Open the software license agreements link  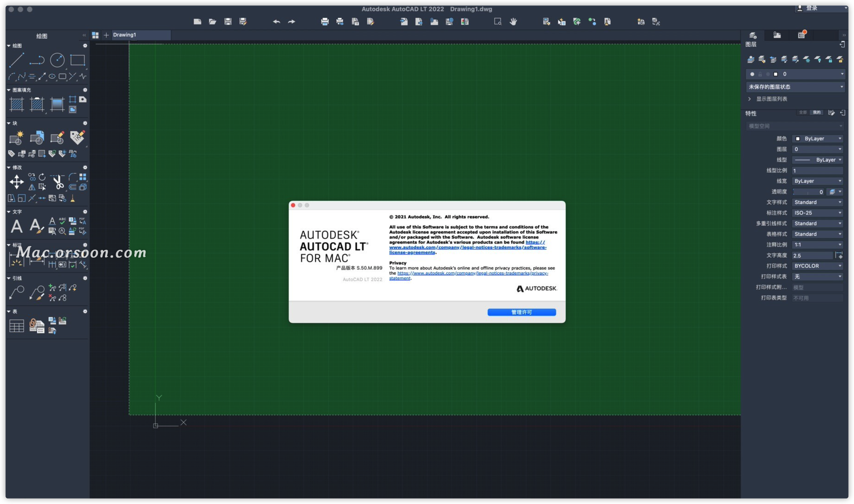coord(467,248)
